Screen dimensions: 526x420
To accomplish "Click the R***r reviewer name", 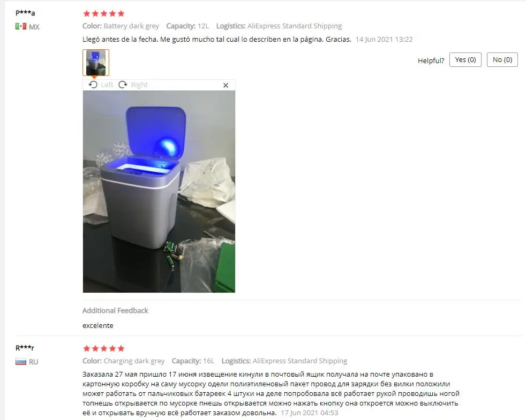I will 25,348.
